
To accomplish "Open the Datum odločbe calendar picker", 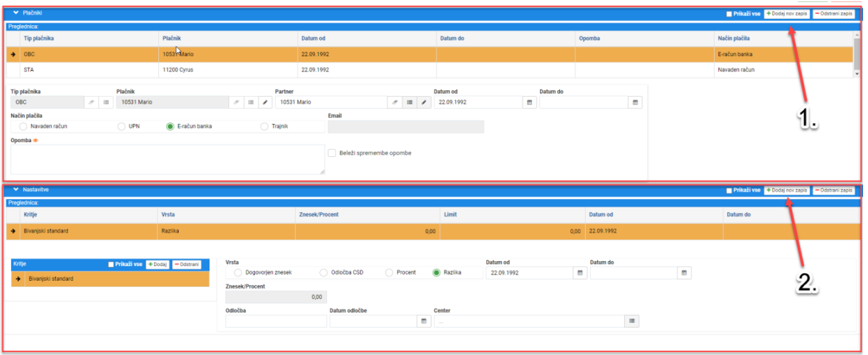I will [423, 321].
